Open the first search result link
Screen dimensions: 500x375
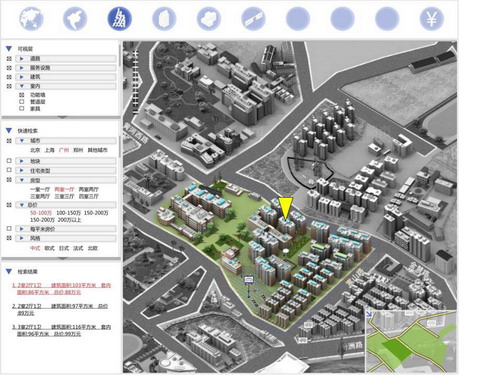[61, 289]
